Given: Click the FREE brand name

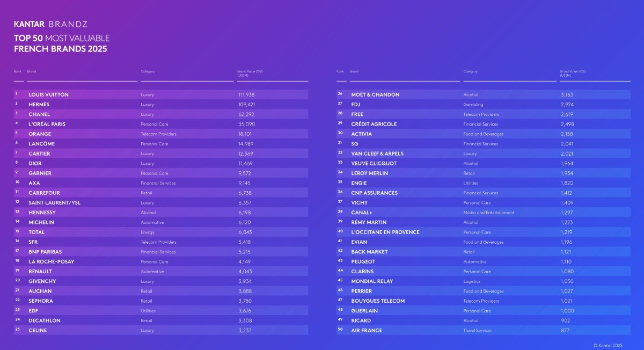Looking at the screenshot, I should [357, 114].
